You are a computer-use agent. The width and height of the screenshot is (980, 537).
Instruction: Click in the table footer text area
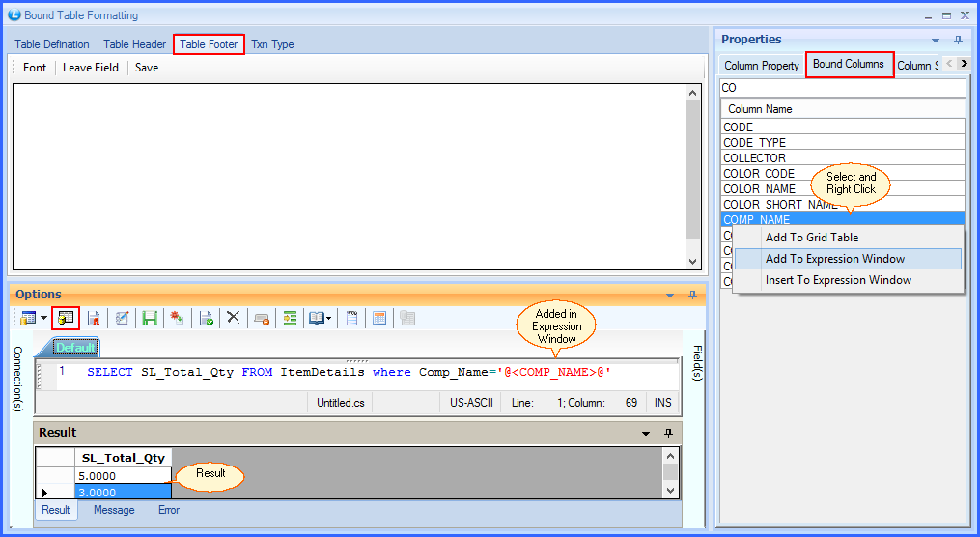(x=349, y=177)
